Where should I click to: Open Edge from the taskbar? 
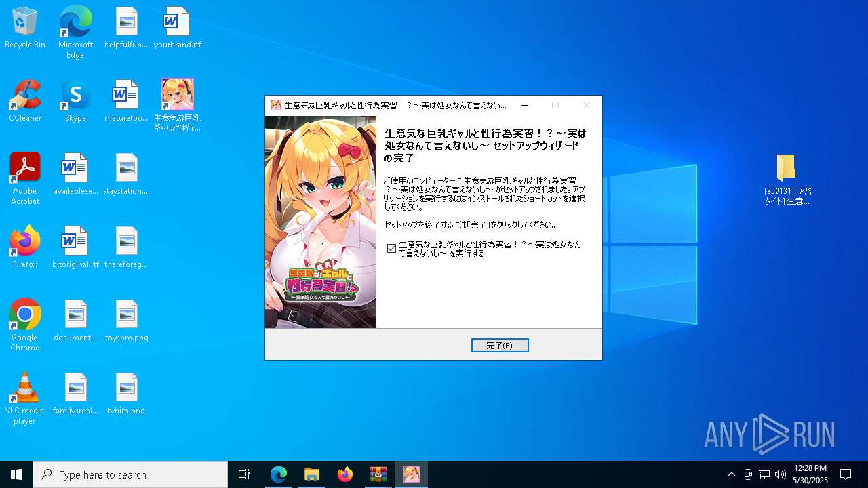coord(279,474)
